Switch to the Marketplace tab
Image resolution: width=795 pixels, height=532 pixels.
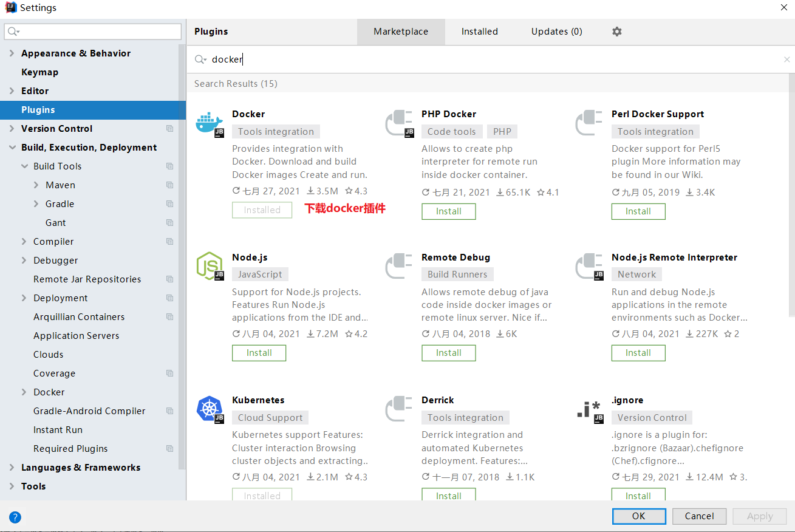pos(401,32)
